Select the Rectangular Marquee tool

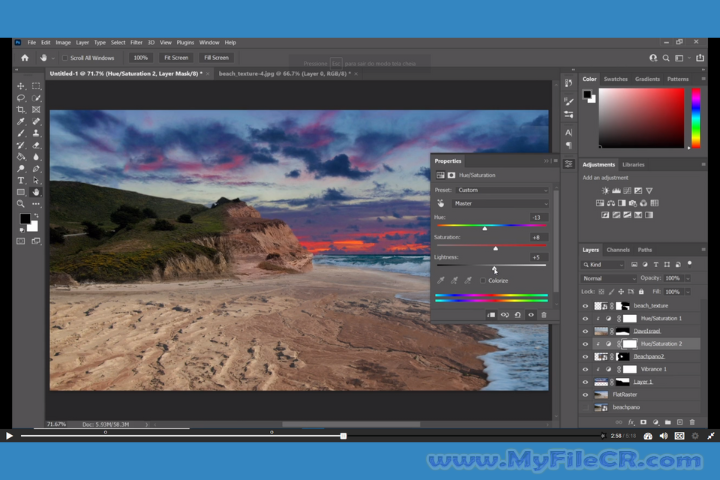pos(36,86)
